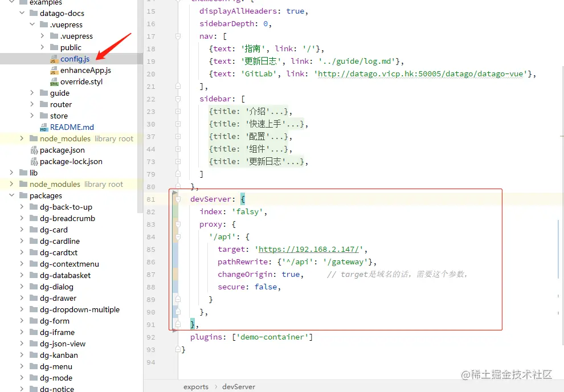Unfold the '快速上手' block on line 30
Viewport: 564px width, 392px height.
[x=178, y=124]
